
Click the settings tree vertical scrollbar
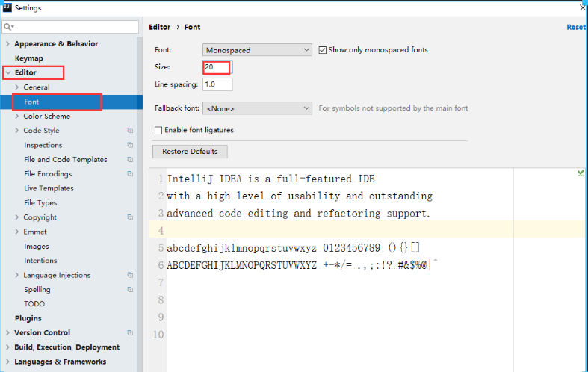[140, 205]
